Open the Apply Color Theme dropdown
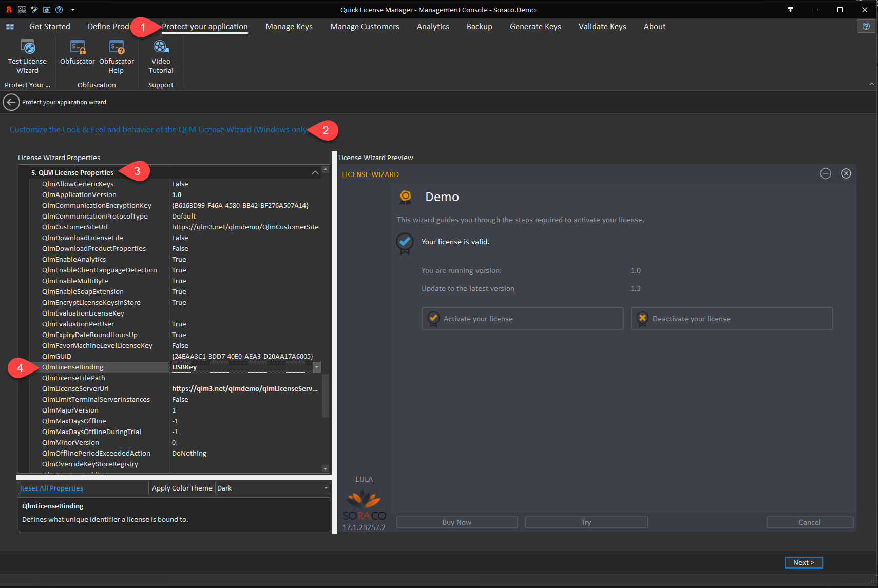Screen dimensions: 878x588 click(326, 488)
